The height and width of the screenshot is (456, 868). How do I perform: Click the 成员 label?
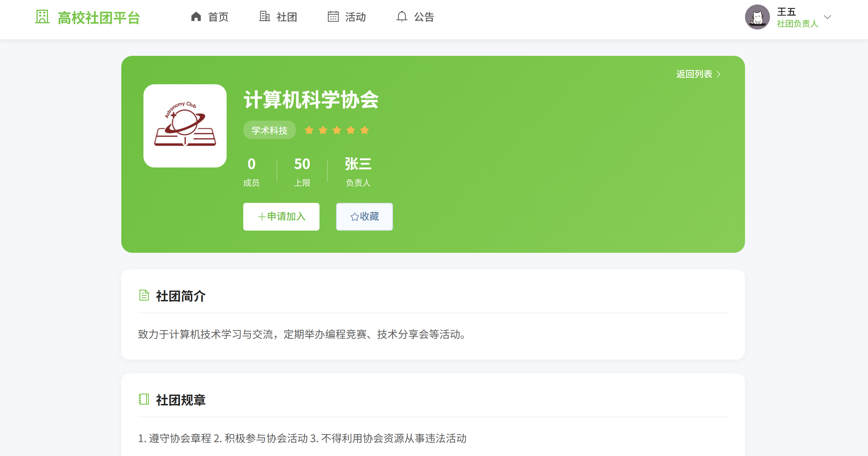click(252, 183)
